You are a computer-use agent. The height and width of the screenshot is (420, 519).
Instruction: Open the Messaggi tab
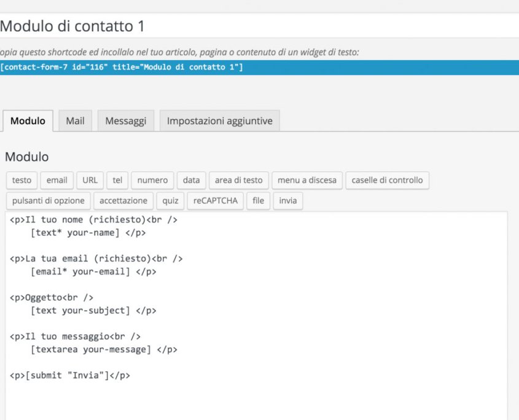(125, 120)
